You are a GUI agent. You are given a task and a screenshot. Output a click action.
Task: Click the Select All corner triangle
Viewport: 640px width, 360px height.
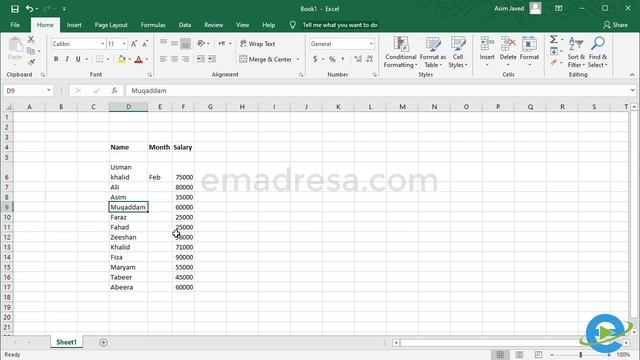[8, 107]
